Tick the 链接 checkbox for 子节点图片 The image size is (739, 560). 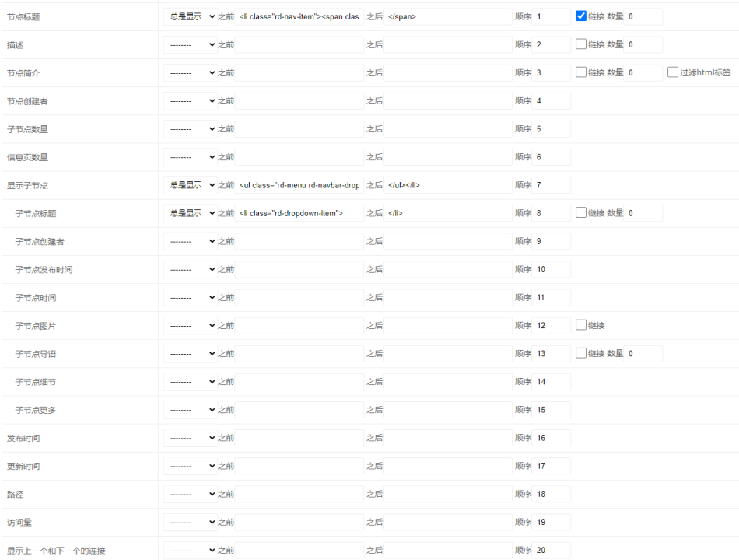[x=581, y=325]
